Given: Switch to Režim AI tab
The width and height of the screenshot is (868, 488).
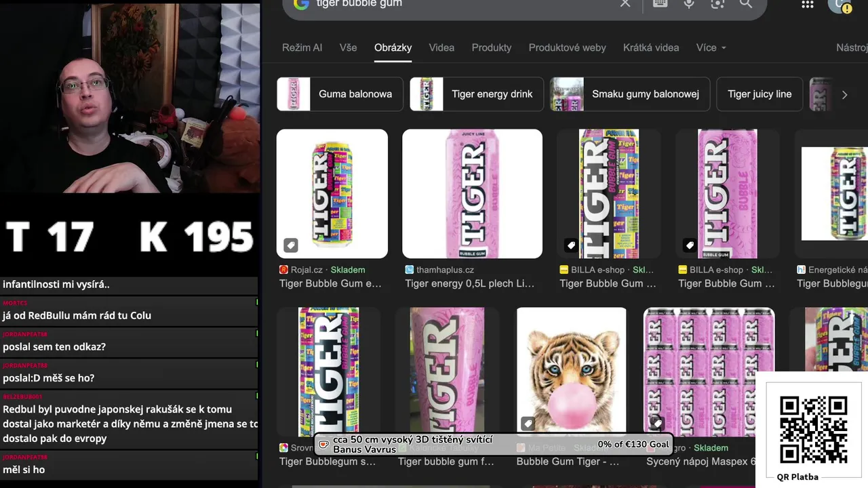Looking at the screenshot, I should [x=302, y=47].
